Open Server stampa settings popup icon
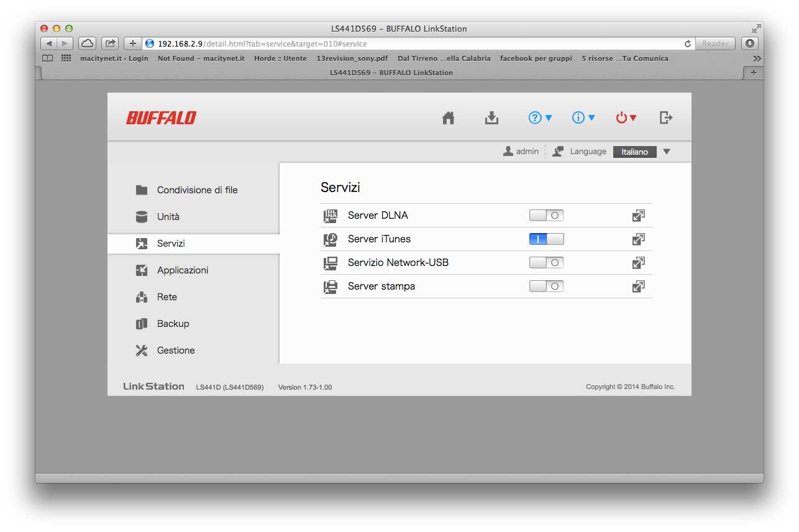This screenshot has height=532, width=799. click(x=638, y=287)
